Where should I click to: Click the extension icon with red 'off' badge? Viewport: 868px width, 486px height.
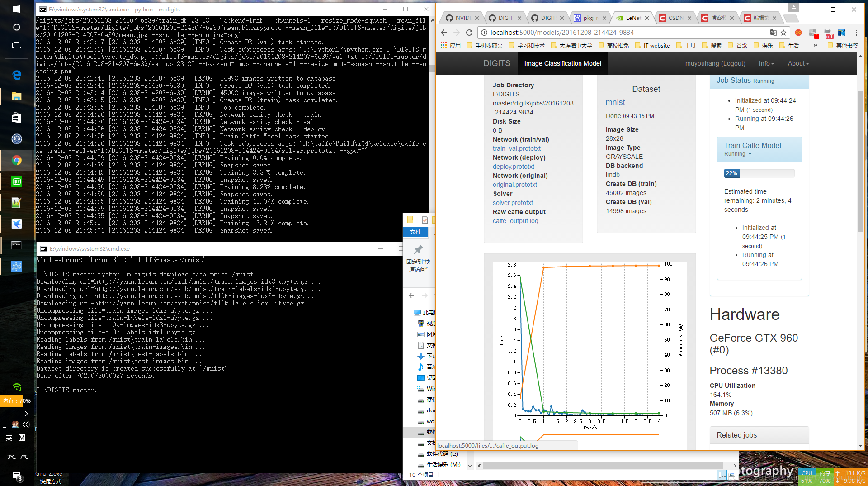coord(829,33)
